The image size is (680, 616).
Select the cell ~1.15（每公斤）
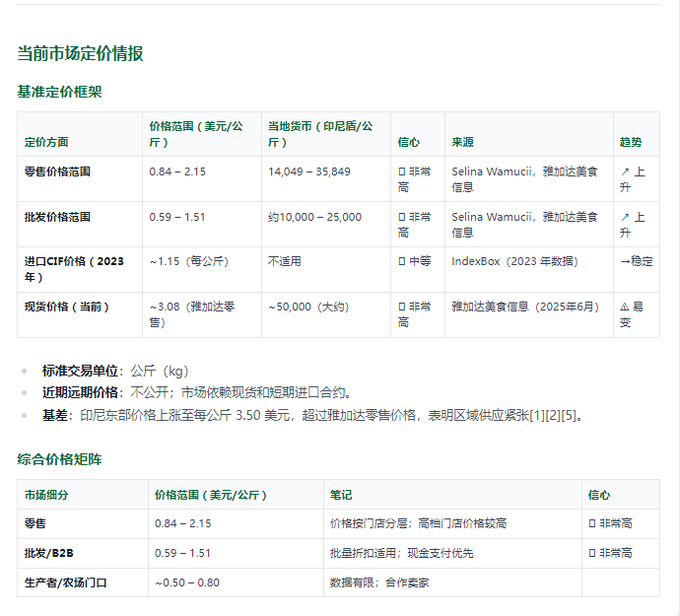(189, 261)
